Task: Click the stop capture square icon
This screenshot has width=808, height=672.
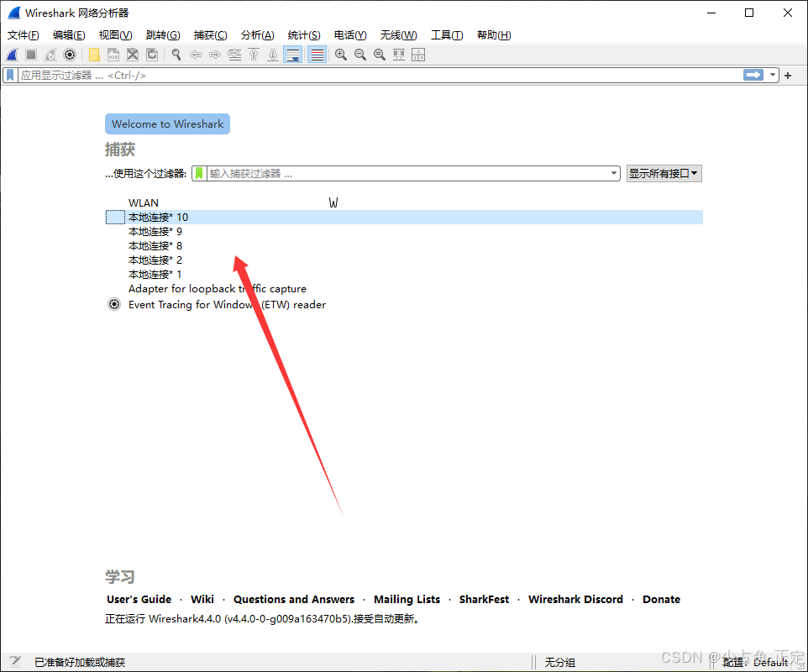Action: point(31,55)
